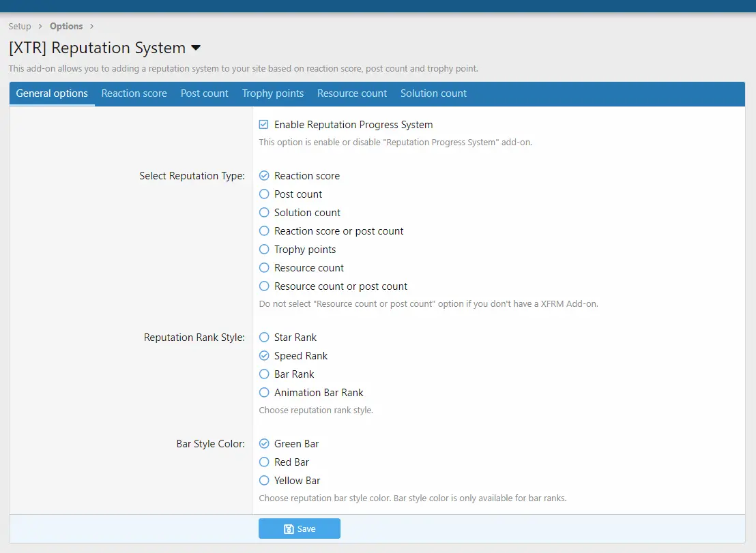The height and width of the screenshot is (553, 756).
Task: Select Resource count reputation type radio
Action: pyautogui.click(x=264, y=268)
